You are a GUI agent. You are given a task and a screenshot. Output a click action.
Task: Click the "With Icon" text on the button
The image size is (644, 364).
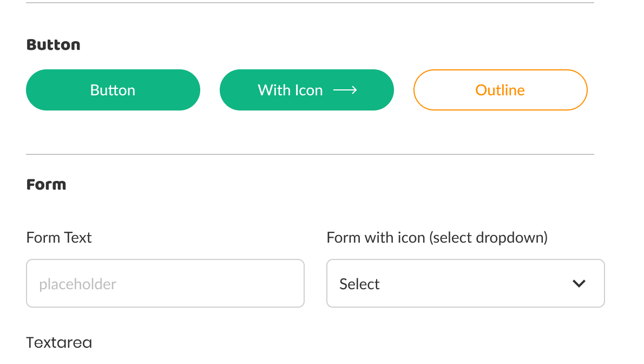(x=290, y=90)
